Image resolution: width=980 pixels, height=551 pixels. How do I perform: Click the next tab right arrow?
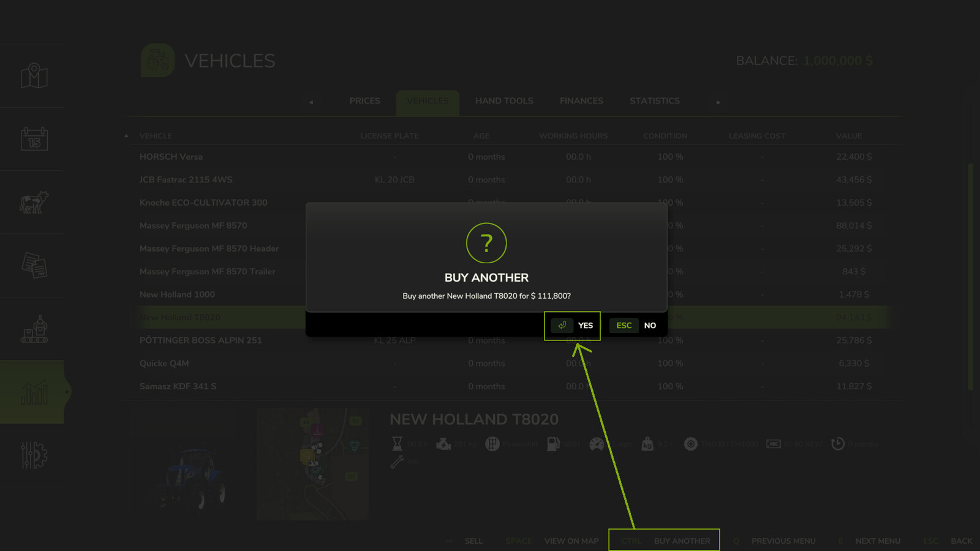[718, 102]
